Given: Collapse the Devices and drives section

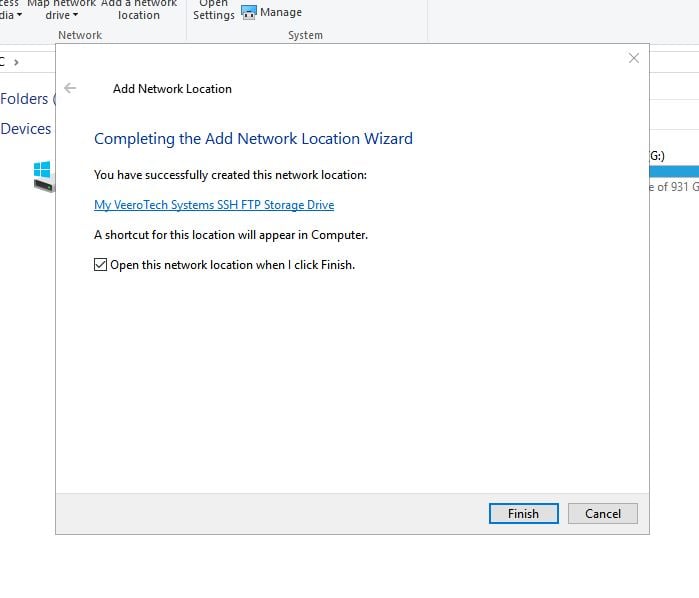Looking at the screenshot, I should coord(26,128).
